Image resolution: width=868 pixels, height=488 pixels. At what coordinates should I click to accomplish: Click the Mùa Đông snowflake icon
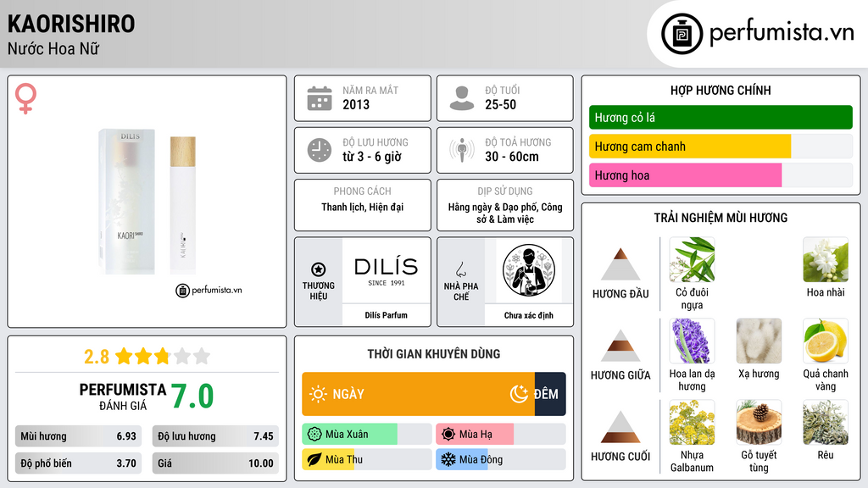[448, 460]
